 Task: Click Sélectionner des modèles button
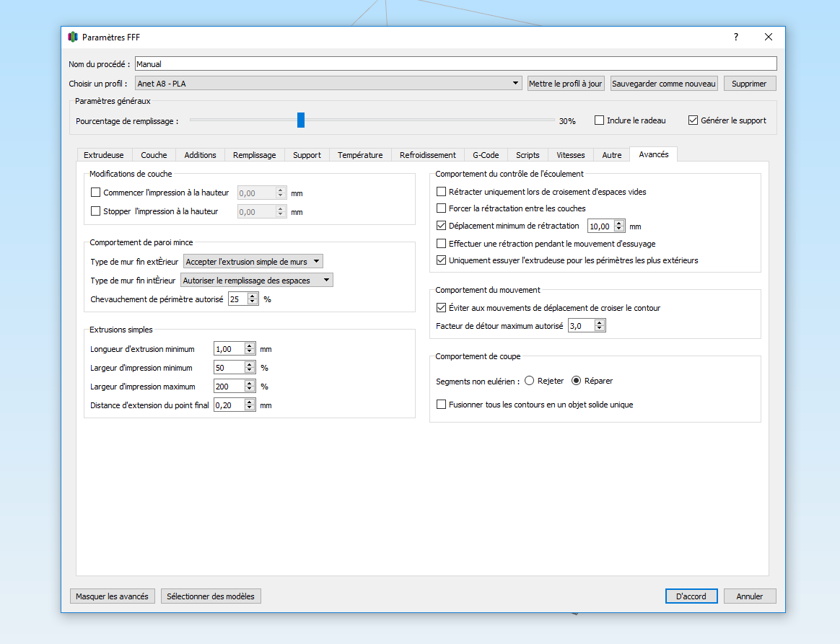(211, 596)
